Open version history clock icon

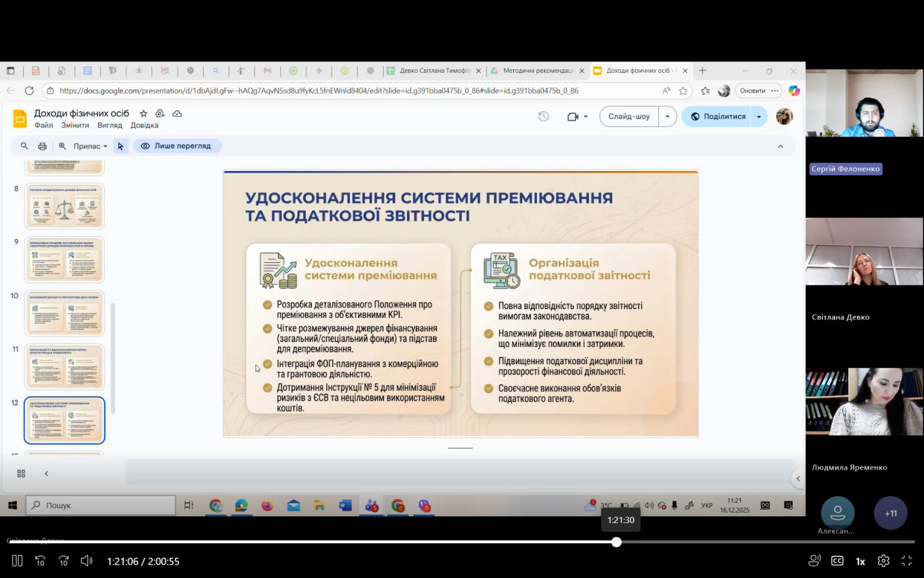point(543,117)
